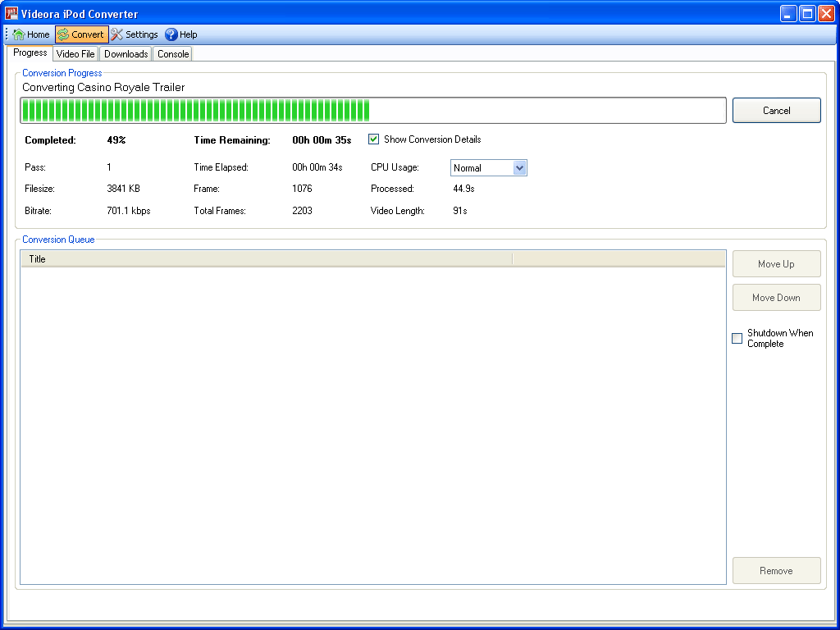Cancel the current conversion
The width and height of the screenshot is (840, 630).
pyautogui.click(x=776, y=111)
